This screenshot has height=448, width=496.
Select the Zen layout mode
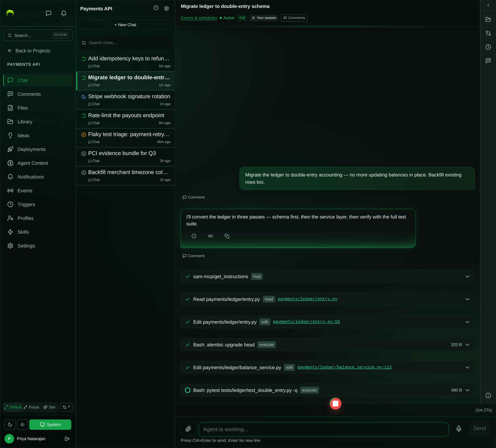click(x=49, y=407)
